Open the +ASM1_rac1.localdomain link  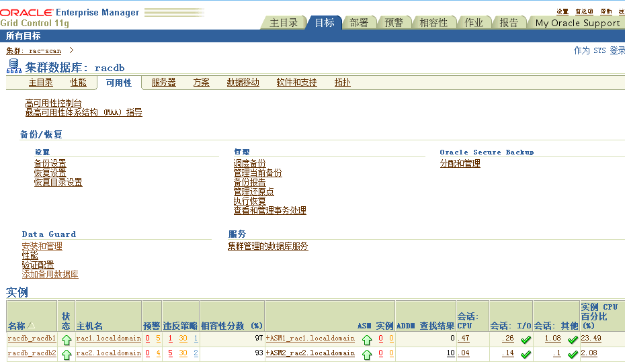[x=310, y=338]
